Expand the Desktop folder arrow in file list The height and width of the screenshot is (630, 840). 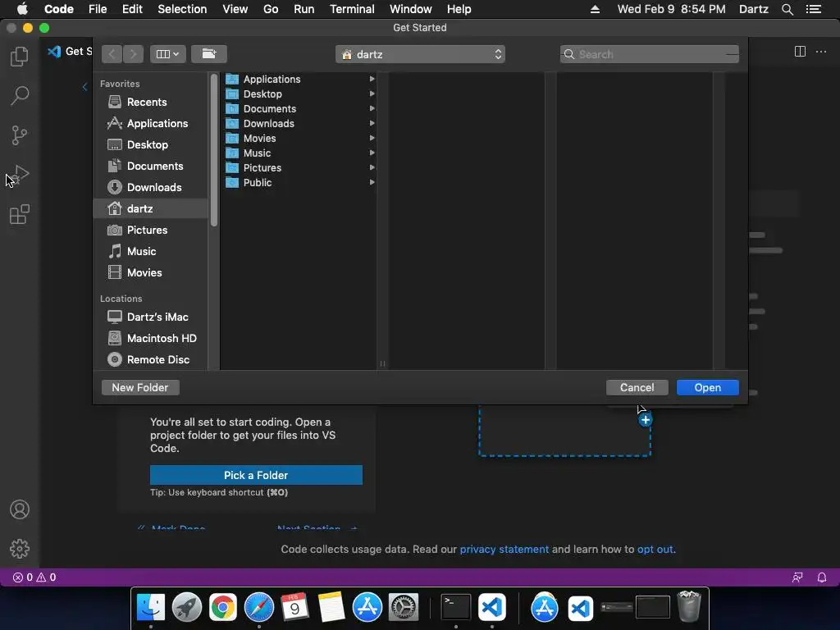point(372,94)
